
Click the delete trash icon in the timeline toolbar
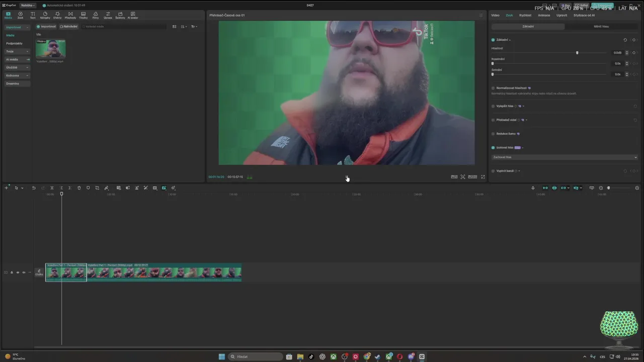79,188
